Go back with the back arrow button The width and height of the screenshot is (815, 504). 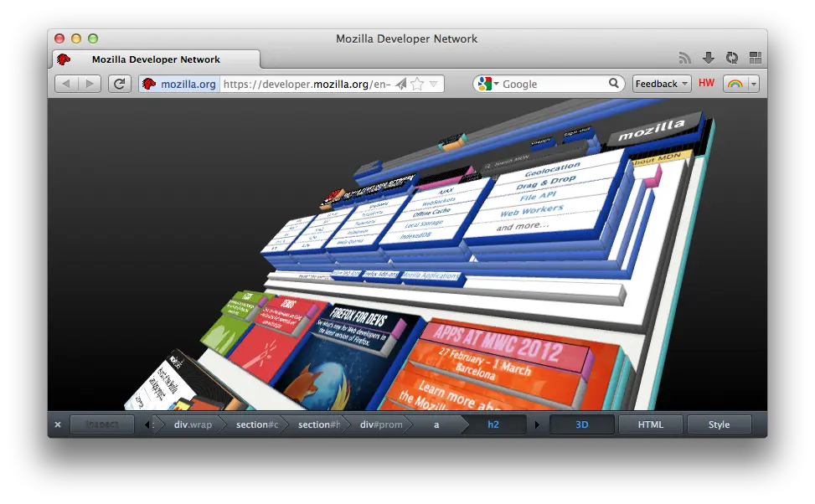click(x=66, y=84)
